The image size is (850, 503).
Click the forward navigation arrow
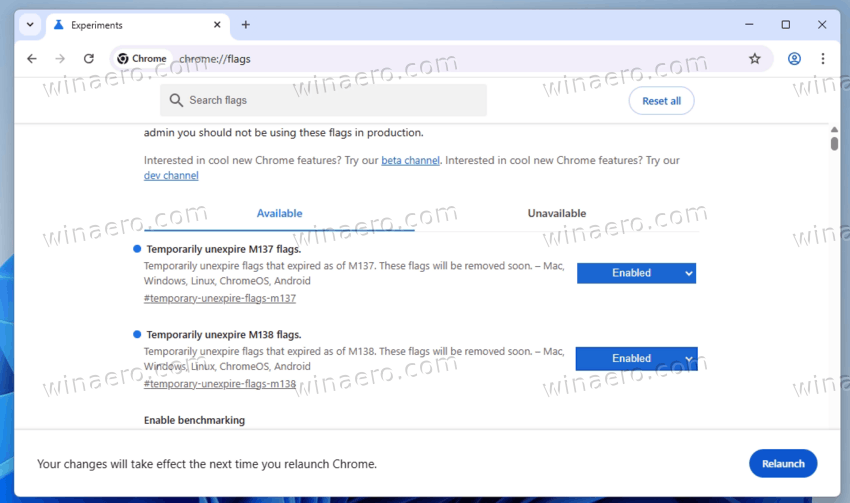point(60,59)
